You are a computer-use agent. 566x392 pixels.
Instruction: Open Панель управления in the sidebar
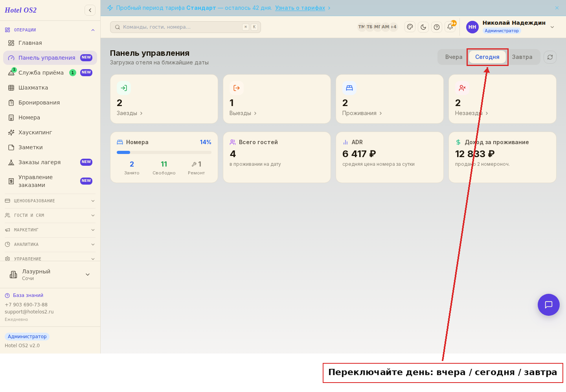click(x=50, y=58)
